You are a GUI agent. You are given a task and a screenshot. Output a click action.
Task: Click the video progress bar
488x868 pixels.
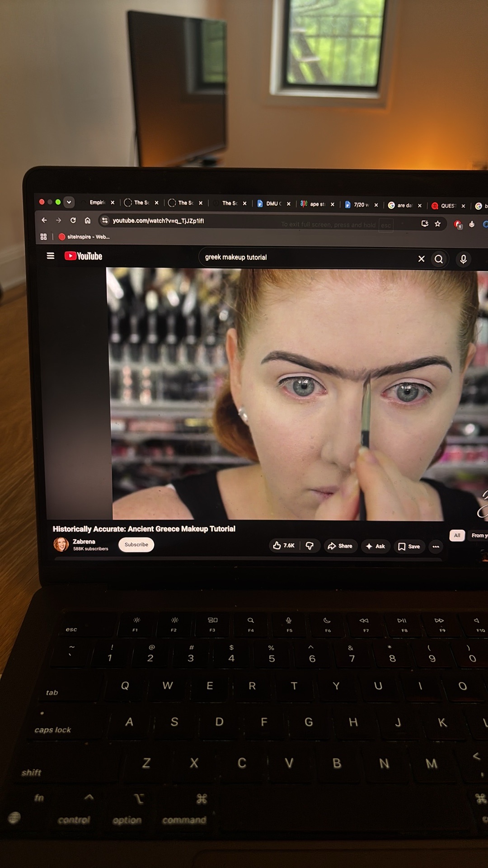248,559
